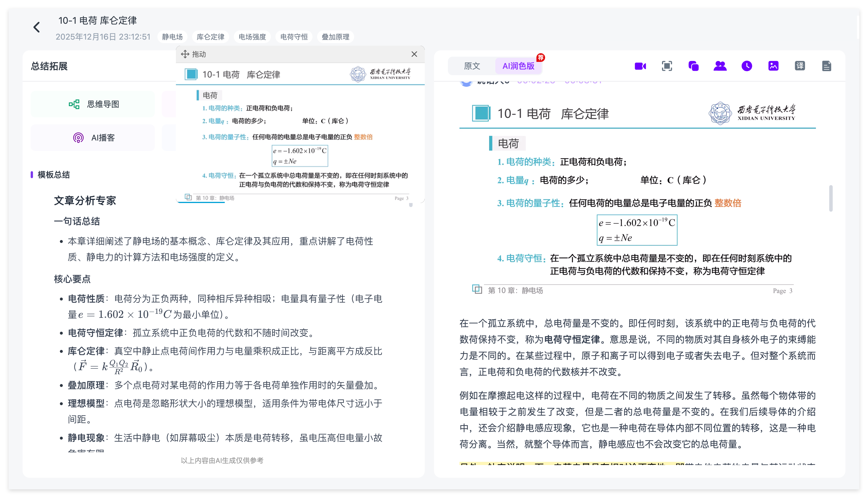
Task: Click the 模板总结 section label
Action: (53, 175)
